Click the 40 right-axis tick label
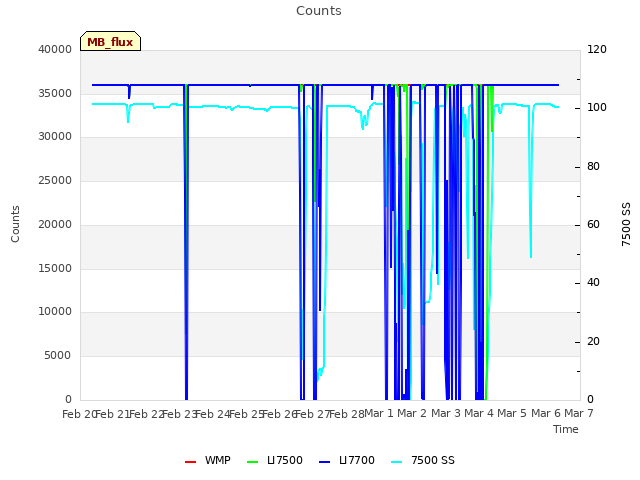This screenshot has height=480, width=640. [593, 282]
